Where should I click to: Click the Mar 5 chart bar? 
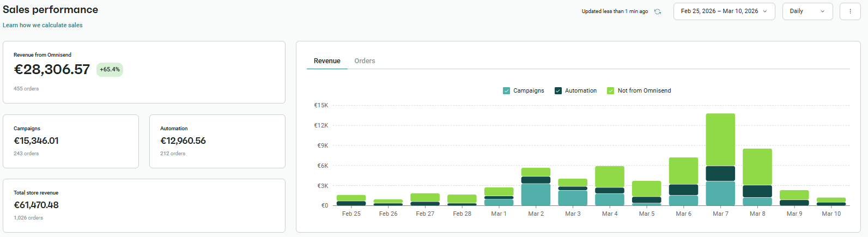tap(646, 193)
